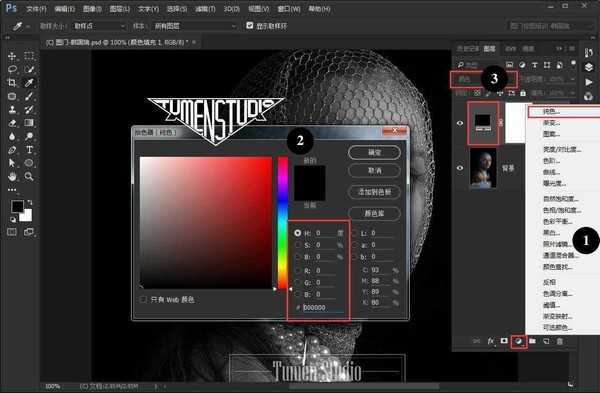Click the hex color code field

pos(322,307)
